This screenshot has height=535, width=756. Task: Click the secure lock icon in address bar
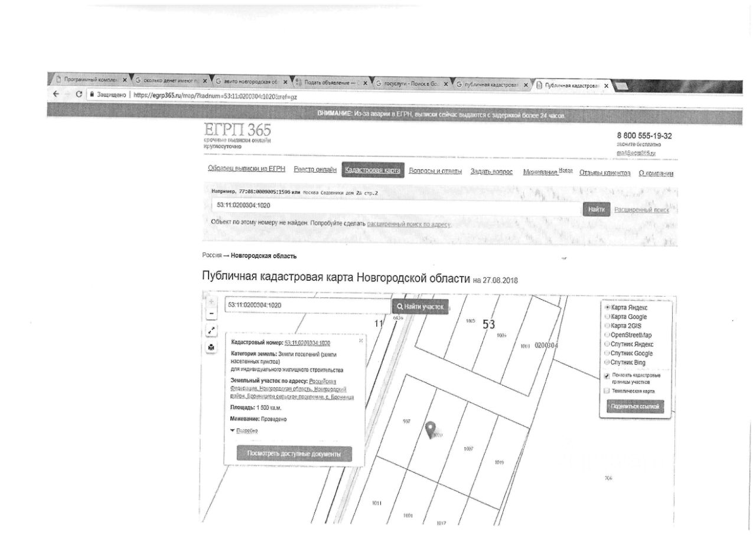92,94
